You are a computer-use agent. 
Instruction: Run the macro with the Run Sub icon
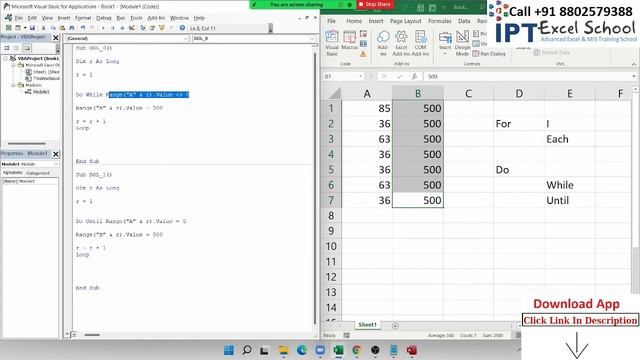pyautogui.click(x=103, y=28)
